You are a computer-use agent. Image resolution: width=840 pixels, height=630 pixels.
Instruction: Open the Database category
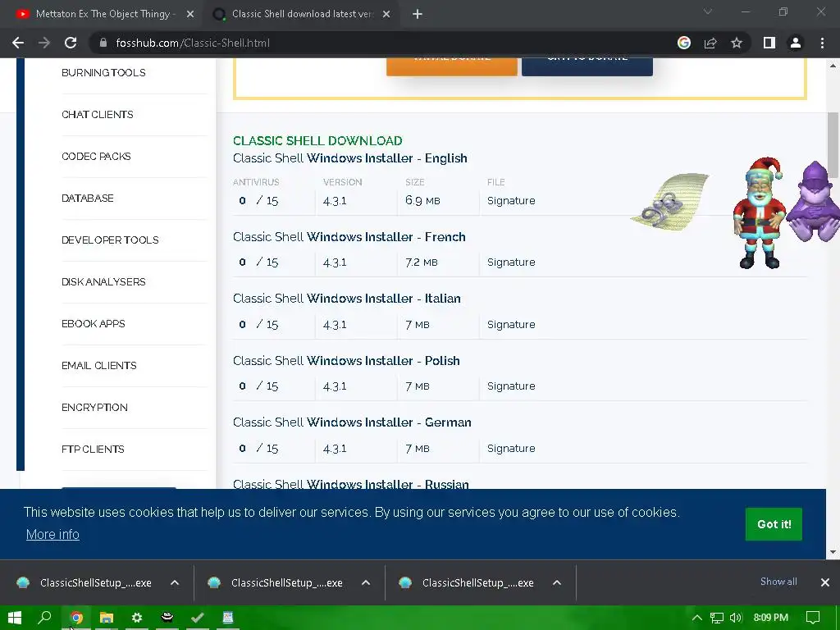point(88,199)
